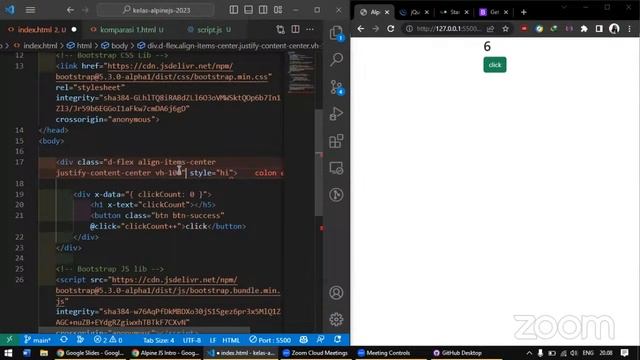640x360 pixels.
Task: Open editor More Actions ellipsis
Action: (x=310, y=29)
